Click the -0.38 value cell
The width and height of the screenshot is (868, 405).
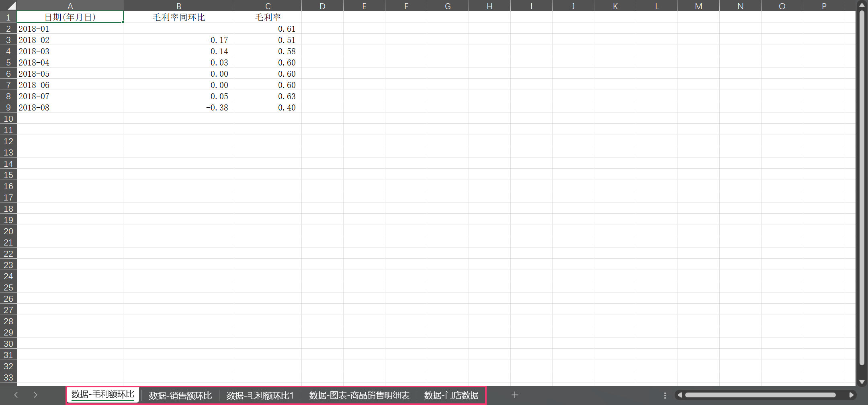(179, 107)
